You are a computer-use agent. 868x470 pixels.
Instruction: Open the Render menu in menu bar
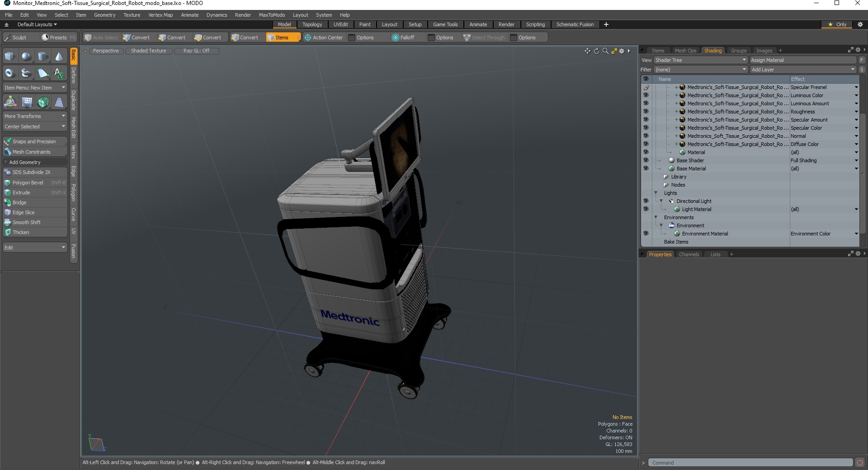243,15
